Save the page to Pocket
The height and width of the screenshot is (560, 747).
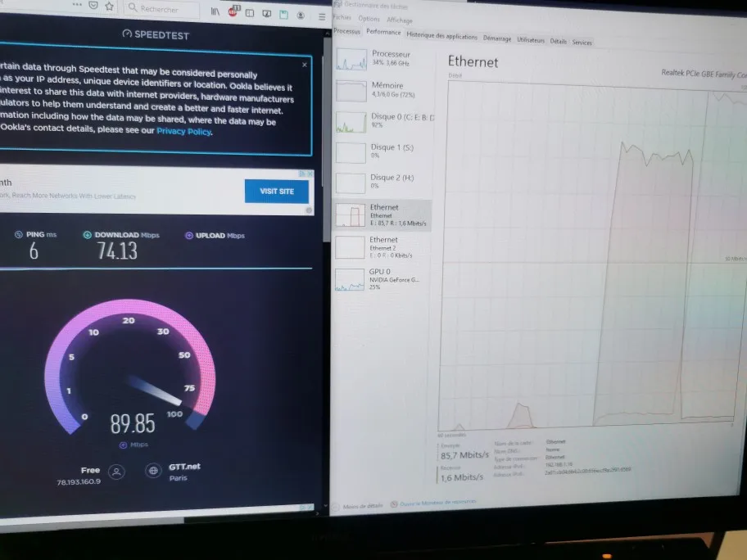tap(93, 5)
